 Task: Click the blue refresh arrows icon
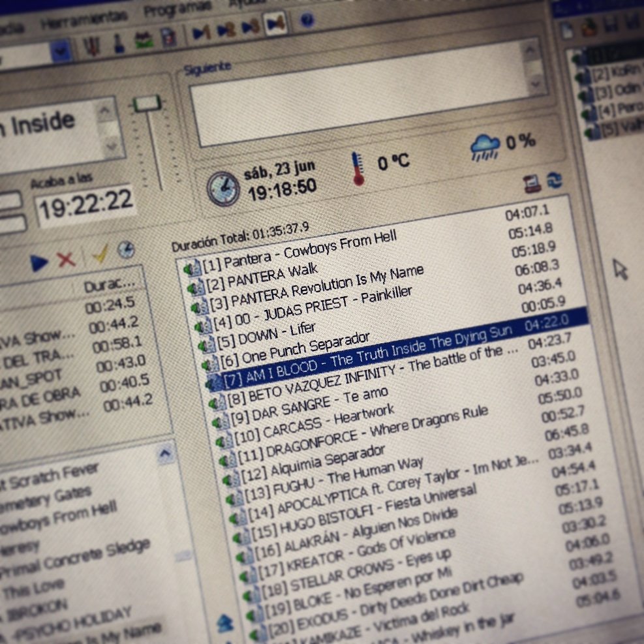click(x=555, y=180)
